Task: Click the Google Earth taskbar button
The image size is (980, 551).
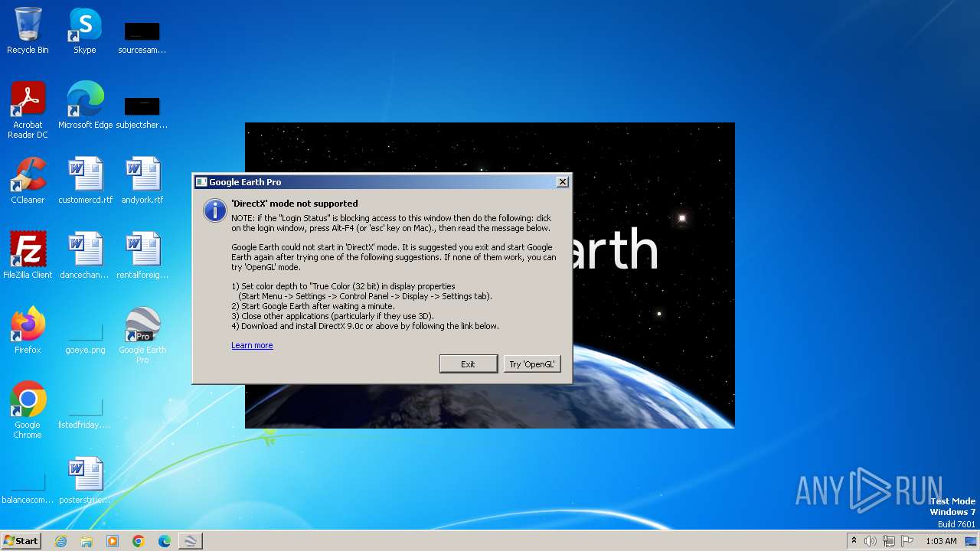Action: pyautogui.click(x=191, y=541)
